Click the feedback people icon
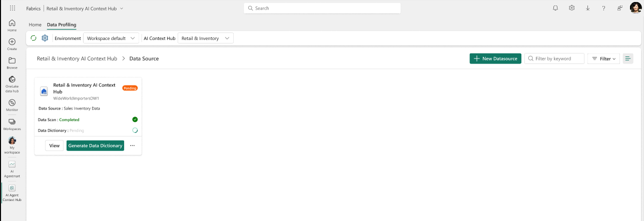Viewport: 644px width, 221px height. click(x=620, y=8)
